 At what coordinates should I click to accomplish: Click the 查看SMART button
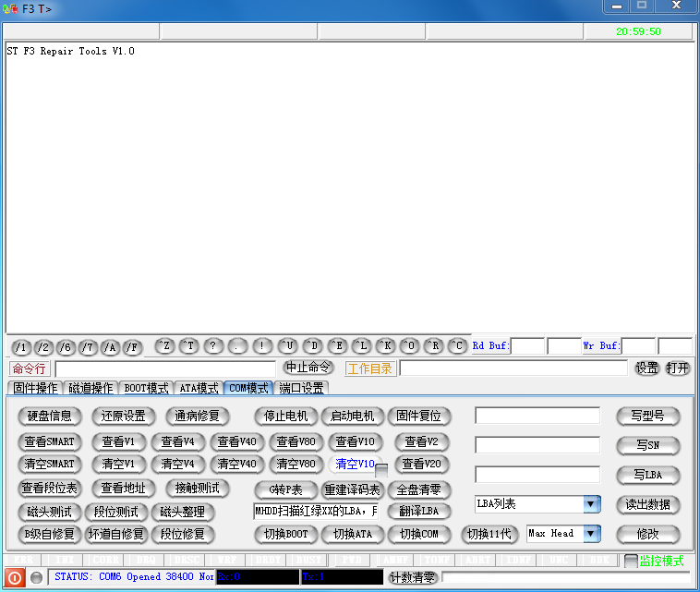click(x=50, y=442)
